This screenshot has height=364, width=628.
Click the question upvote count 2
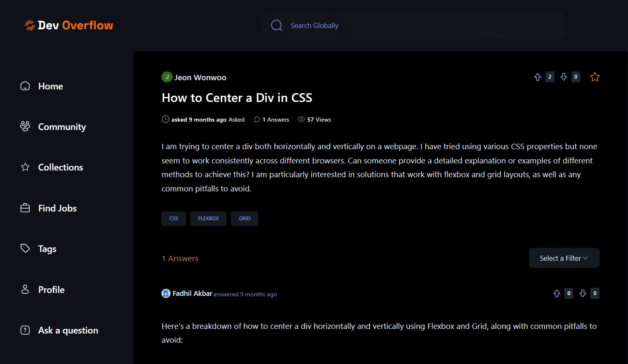click(x=550, y=77)
